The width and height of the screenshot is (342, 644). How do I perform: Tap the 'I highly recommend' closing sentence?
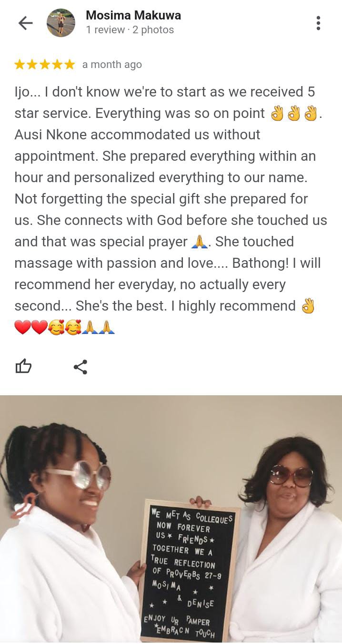[237, 306]
